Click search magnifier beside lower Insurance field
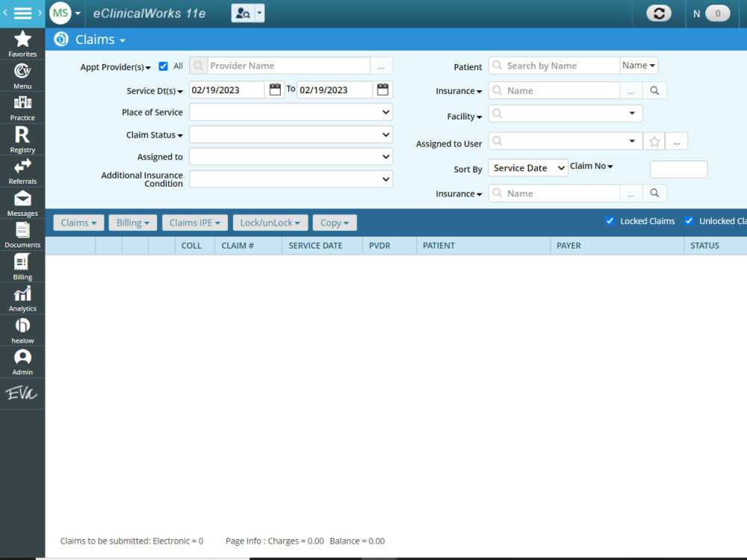Image resolution: width=747 pixels, height=560 pixels. click(654, 193)
